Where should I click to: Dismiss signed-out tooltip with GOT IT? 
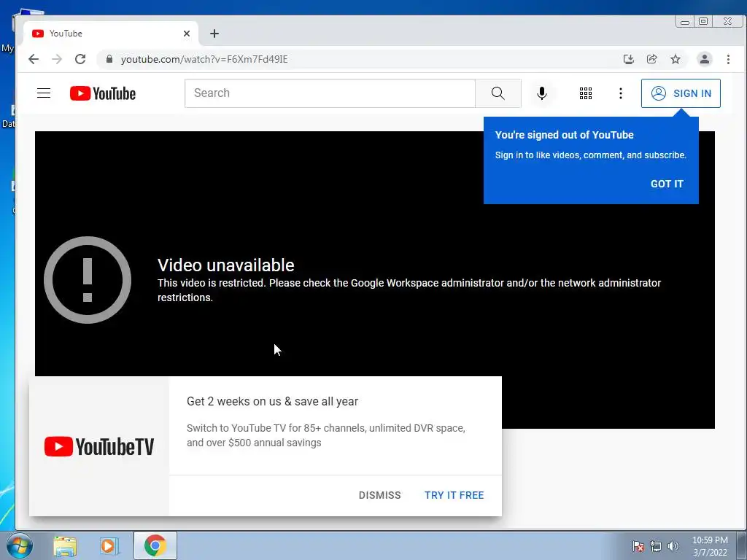tap(667, 184)
